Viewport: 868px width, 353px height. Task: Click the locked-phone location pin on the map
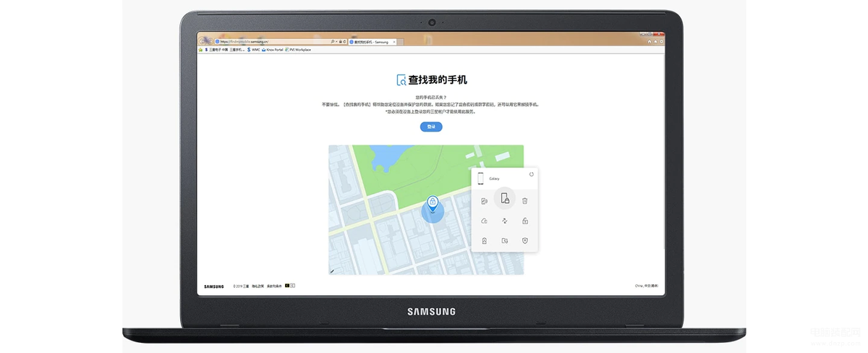pyautogui.click(x=433, y=203)
